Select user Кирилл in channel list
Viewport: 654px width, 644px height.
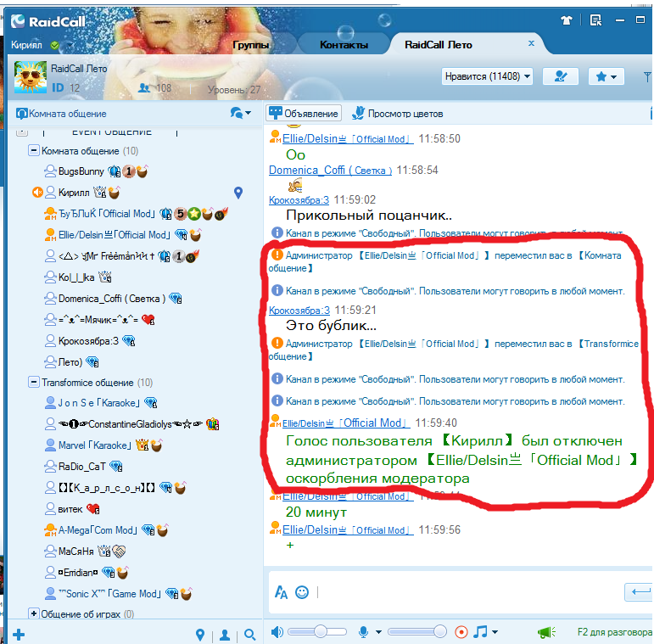[74, 193]
